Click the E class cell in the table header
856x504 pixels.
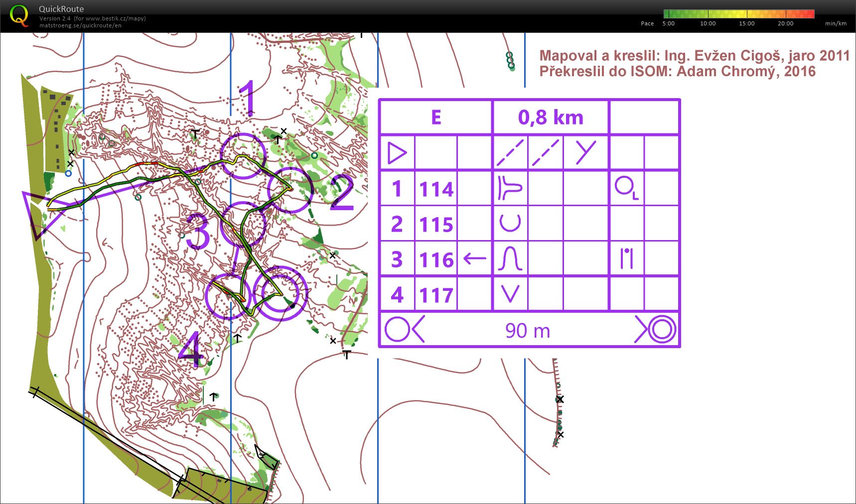[436, 118]
